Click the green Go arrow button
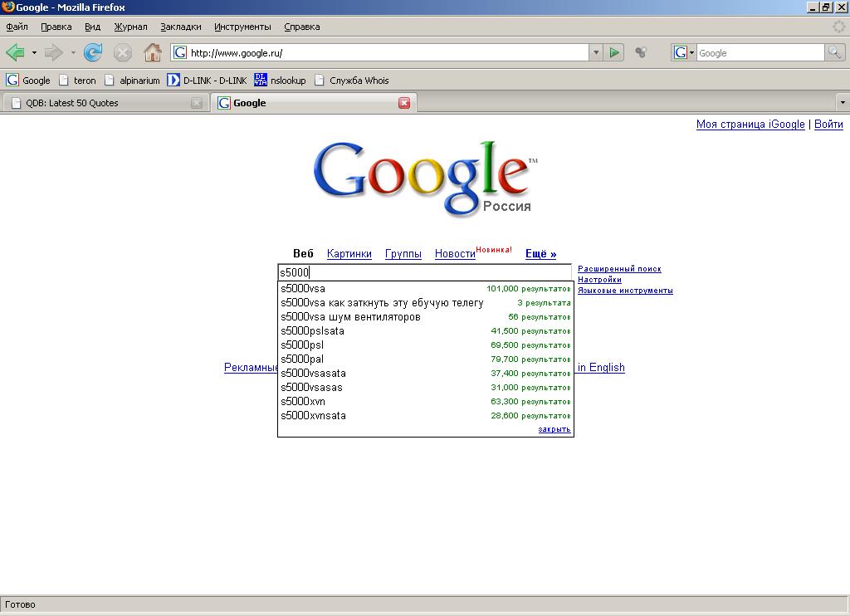Viewport: 850px width, 616px height. (614, 53)
